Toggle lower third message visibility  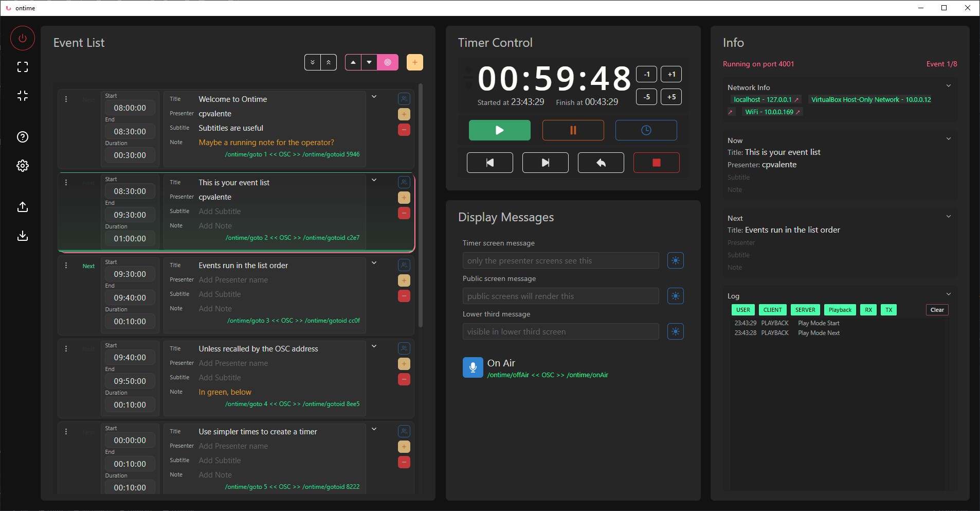click(676, 331)
